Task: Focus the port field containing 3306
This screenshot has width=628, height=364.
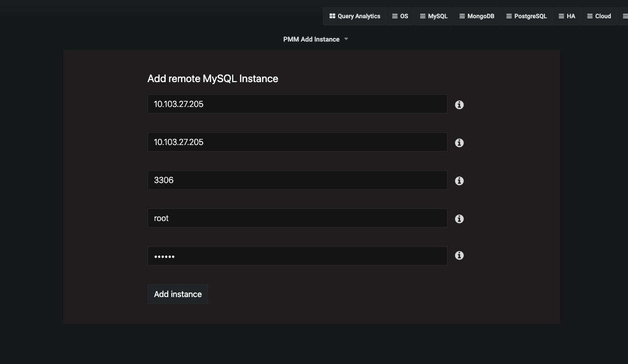Action: click(x=298, y=180)
